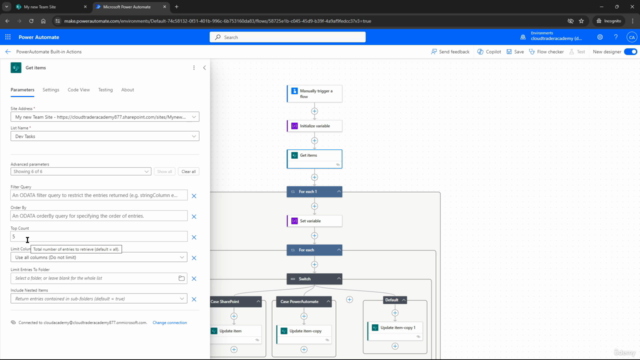Select the Set variable action card

314,221
